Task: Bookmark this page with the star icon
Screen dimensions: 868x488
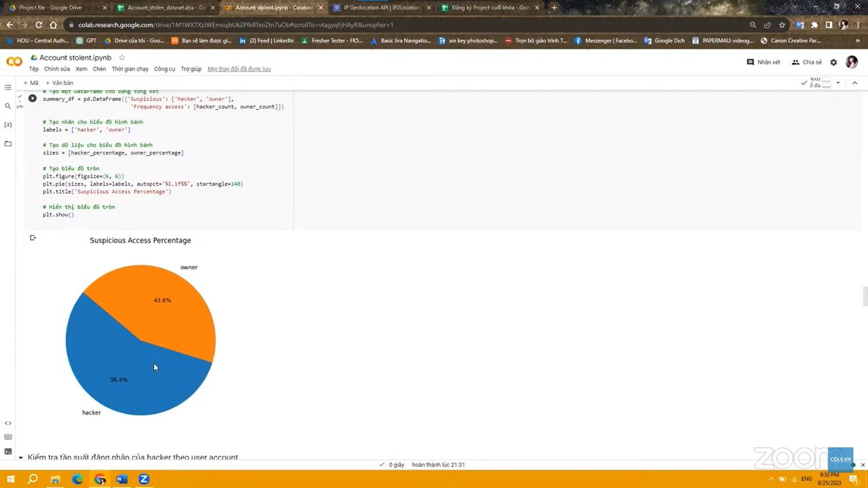Action: pos(782,25)
